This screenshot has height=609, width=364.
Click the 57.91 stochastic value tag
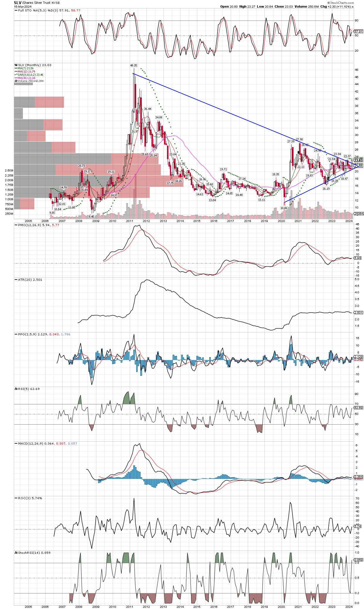[x=358, y=31]
